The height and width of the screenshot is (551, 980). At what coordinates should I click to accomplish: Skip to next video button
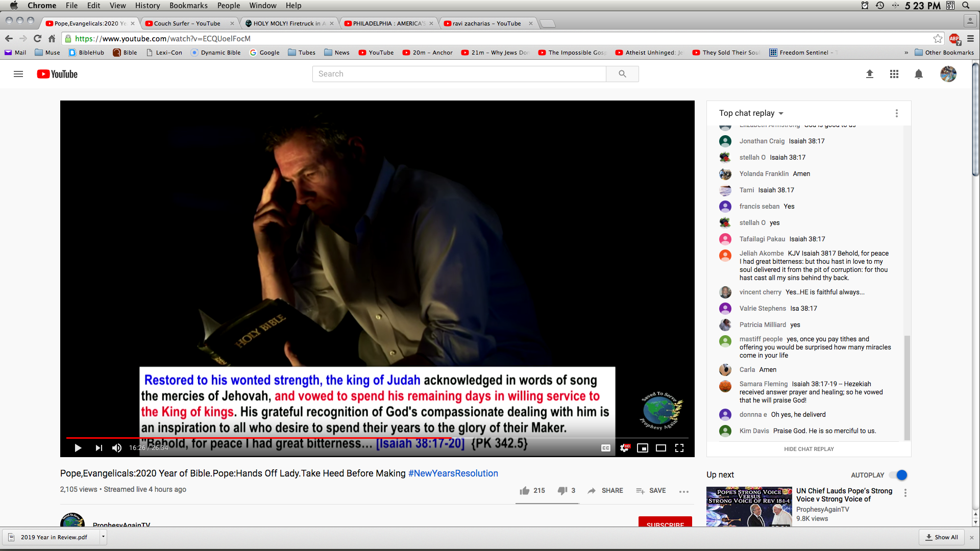click(99, 448)
